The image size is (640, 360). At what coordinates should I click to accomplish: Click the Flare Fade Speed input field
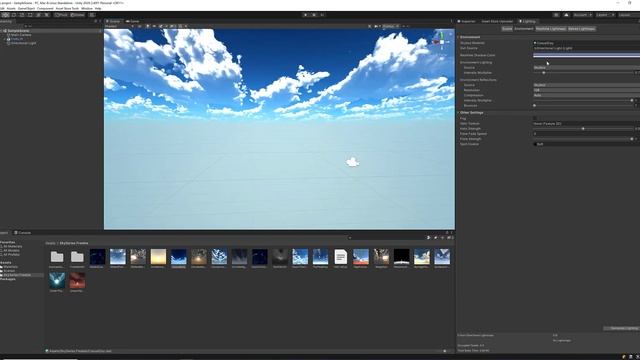click(x=586, y=134)
